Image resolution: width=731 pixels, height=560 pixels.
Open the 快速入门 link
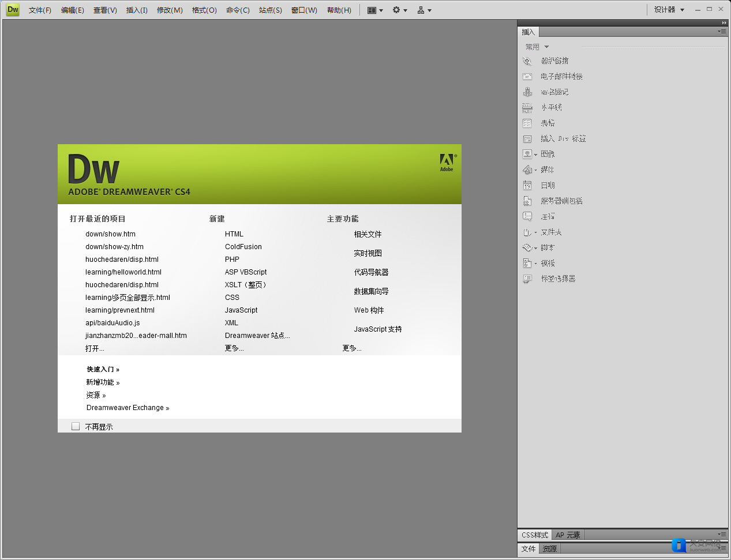[103, 369]
